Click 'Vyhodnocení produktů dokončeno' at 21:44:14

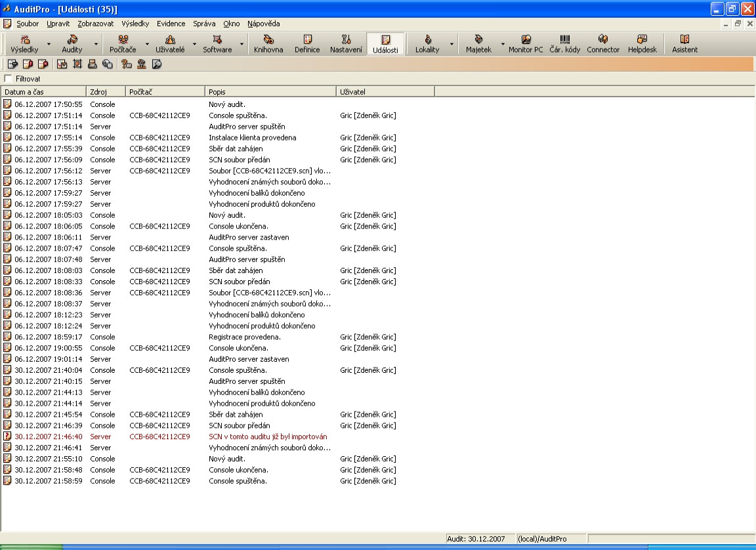pos(262,404)
